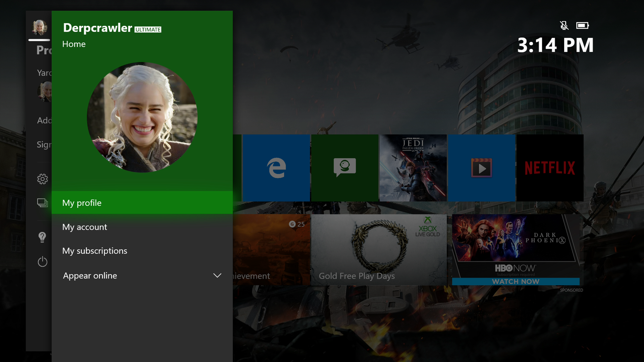Open the multitasking windows icon in guide
The image size is (644, 362).
tap(42, 203)
